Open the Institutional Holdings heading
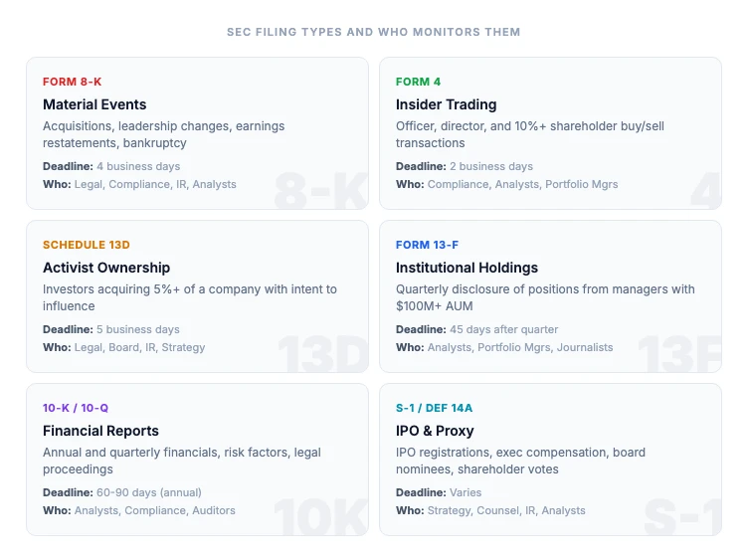Image resolution: width=748 pixels, height=560 pixels. click(x=467, y=268)
